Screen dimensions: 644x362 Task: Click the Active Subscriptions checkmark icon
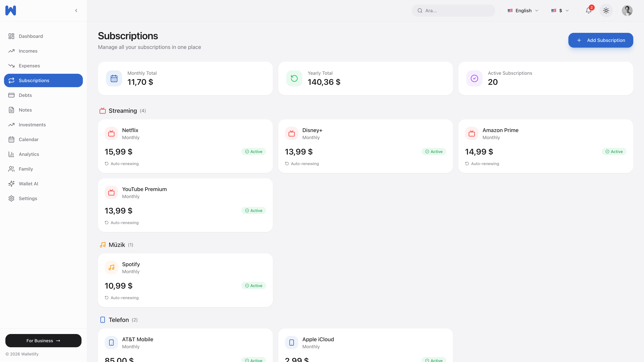coord(474,78)
